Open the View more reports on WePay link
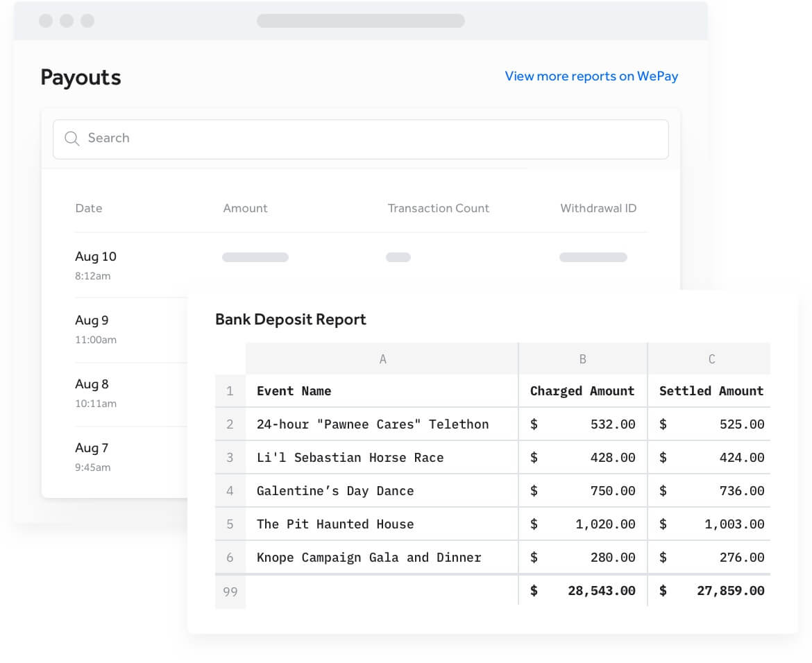The height and width of the screenshot is (663, 812). click(x=591, y=76)
